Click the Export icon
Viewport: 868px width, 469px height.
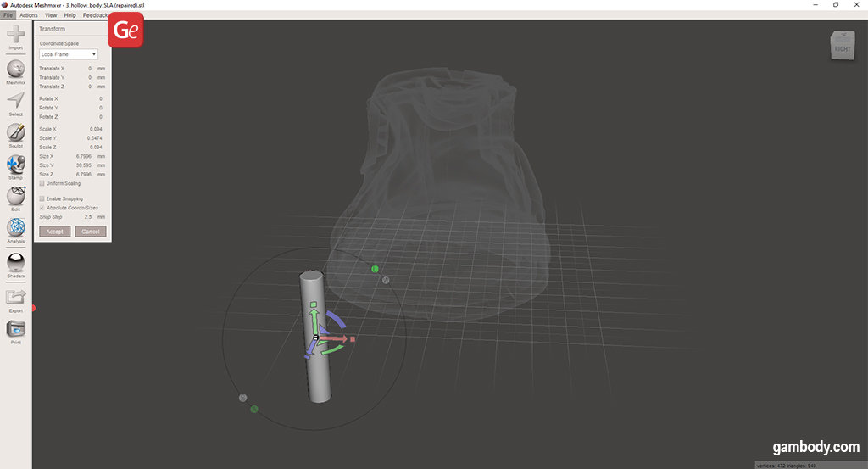point(15,297)
